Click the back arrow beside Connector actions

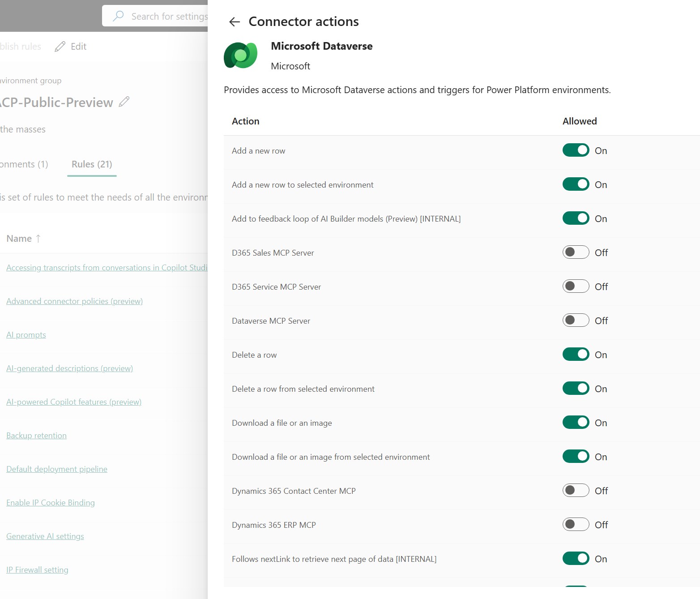(235, 21)
